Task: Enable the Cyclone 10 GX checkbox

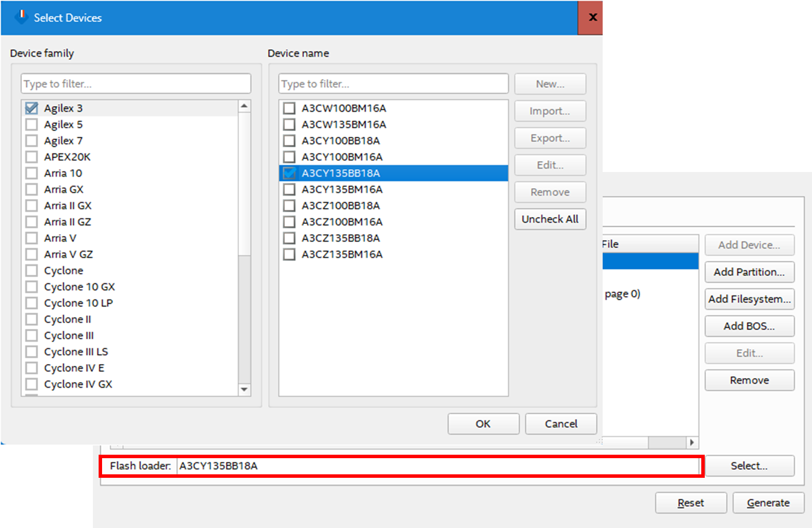Action: pos(32,287)
